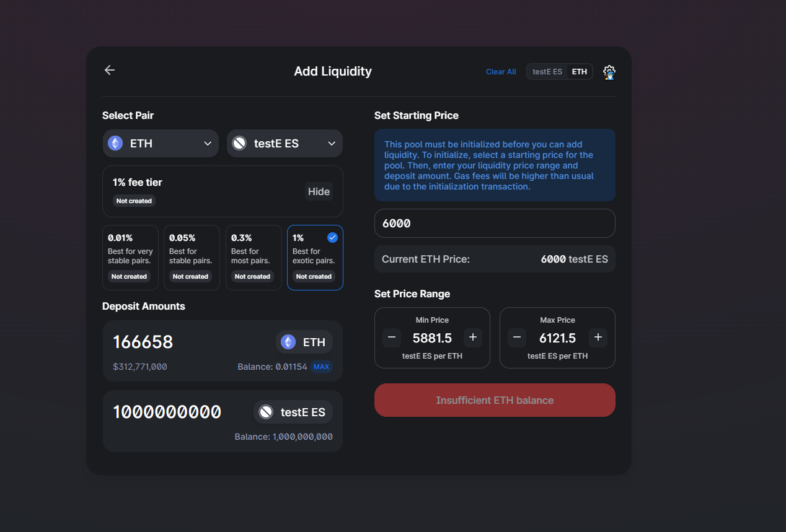Image resolution: width=786 pixels, height=532 pixels.
Task: Select the 0.05% fee tier
Action: [x=192, y=257]
